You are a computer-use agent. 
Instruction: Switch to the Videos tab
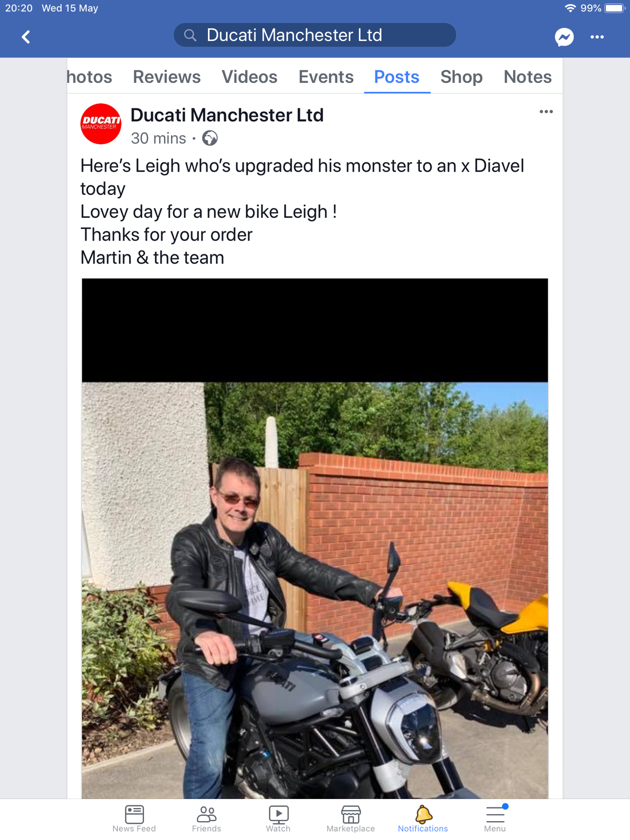point(249,77)
